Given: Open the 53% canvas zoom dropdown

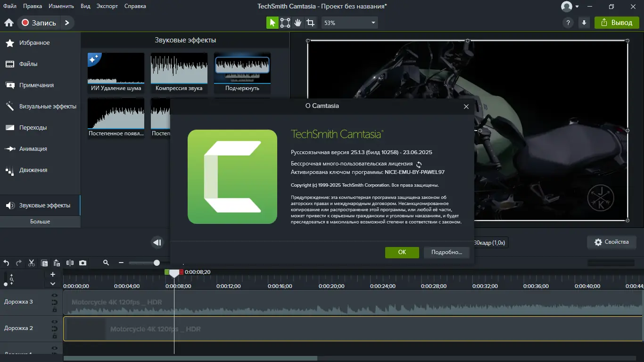Looking at the screenshot, I should [349, 23].
